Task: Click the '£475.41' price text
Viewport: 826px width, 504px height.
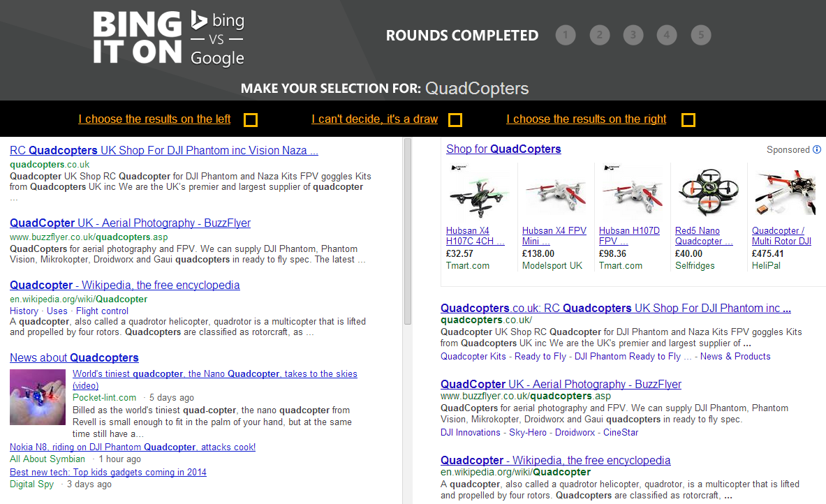Action: 767,253
